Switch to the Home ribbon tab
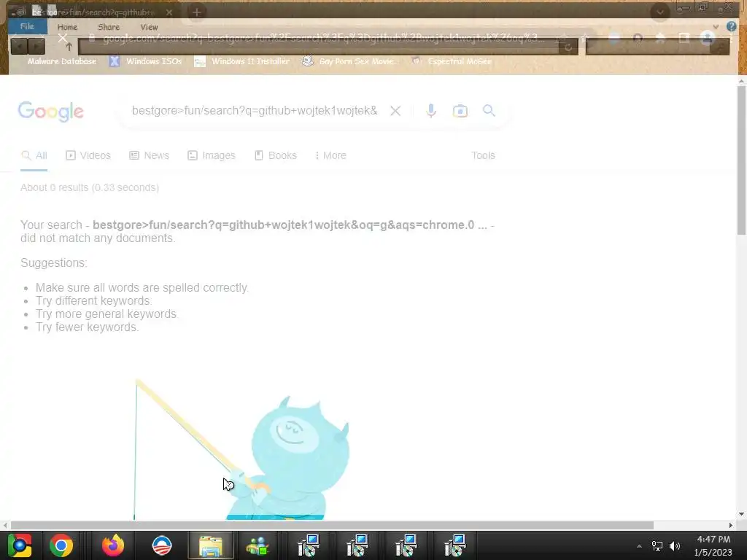 coord(67,27)
